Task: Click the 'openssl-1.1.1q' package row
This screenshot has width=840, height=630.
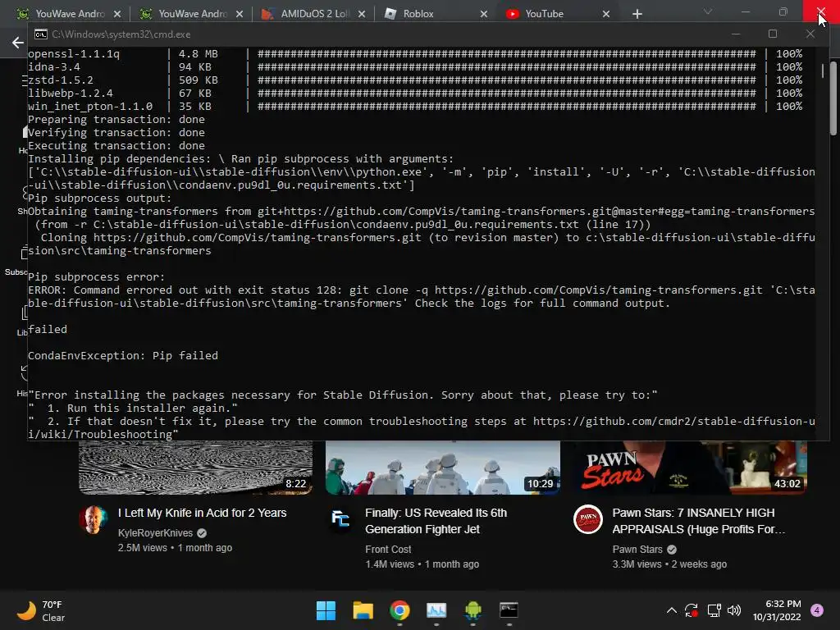Action: [415, 53]
